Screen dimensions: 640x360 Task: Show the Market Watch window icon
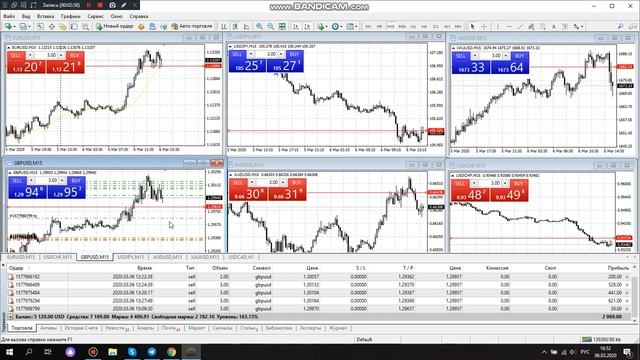[x=40, y=27]
